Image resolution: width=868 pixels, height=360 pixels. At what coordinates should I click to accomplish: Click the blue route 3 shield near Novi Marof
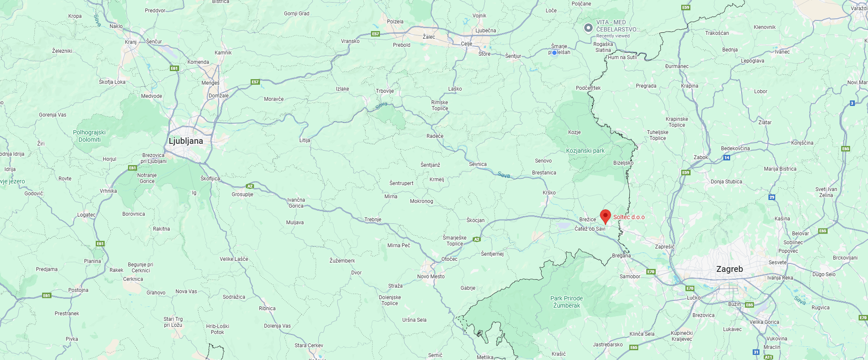tap(852, 103)
